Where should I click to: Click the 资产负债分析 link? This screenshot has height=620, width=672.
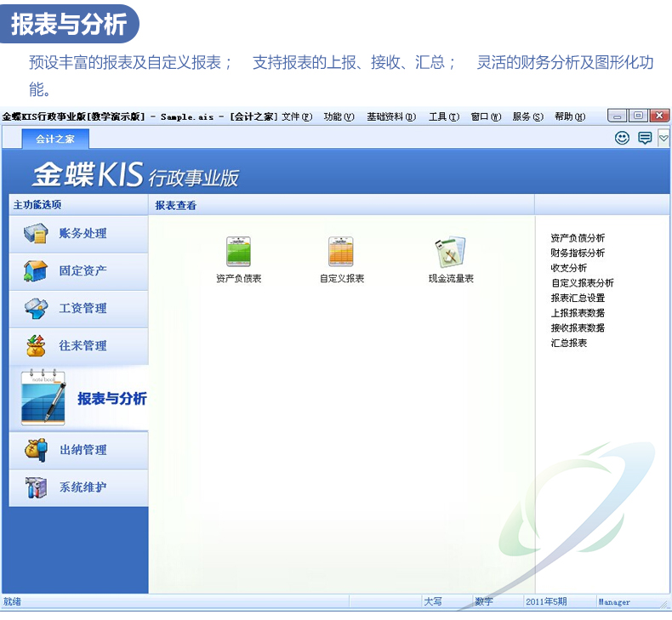tap(578, 238)
